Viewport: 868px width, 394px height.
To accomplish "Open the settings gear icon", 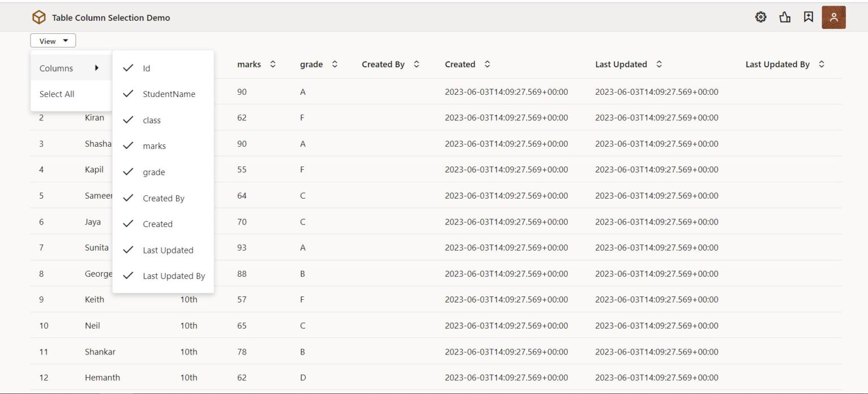I will click(x=761, y=17).
